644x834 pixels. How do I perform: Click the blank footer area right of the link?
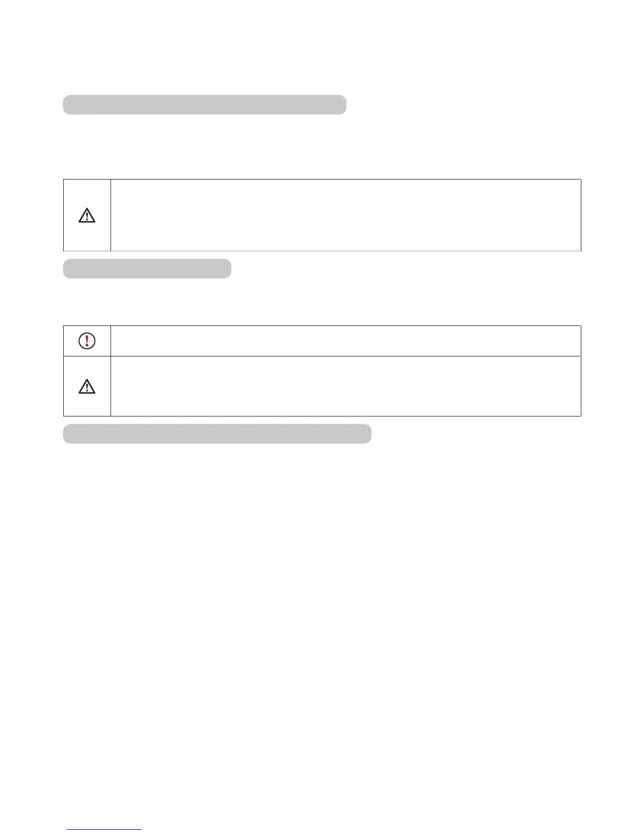[x=368, y=827]
